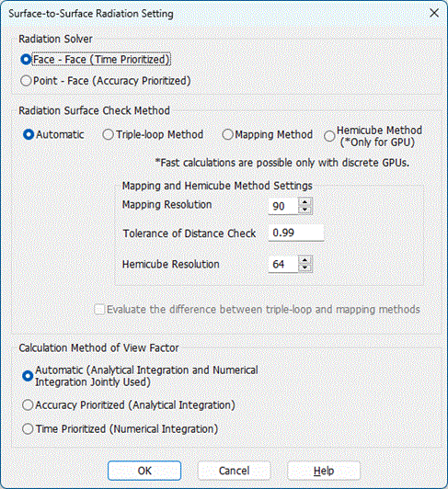
Task: Open the Help button
Action: tap(324, 471)
